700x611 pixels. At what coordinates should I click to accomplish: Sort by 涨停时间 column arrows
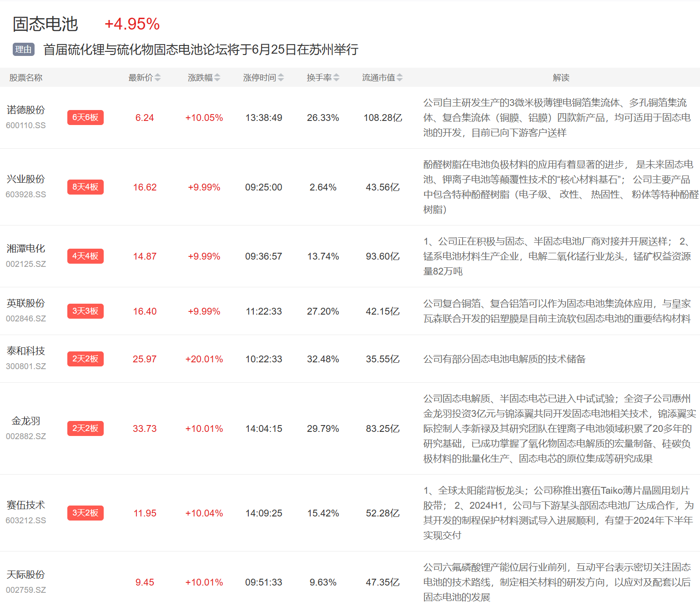[x=281, y=78]
